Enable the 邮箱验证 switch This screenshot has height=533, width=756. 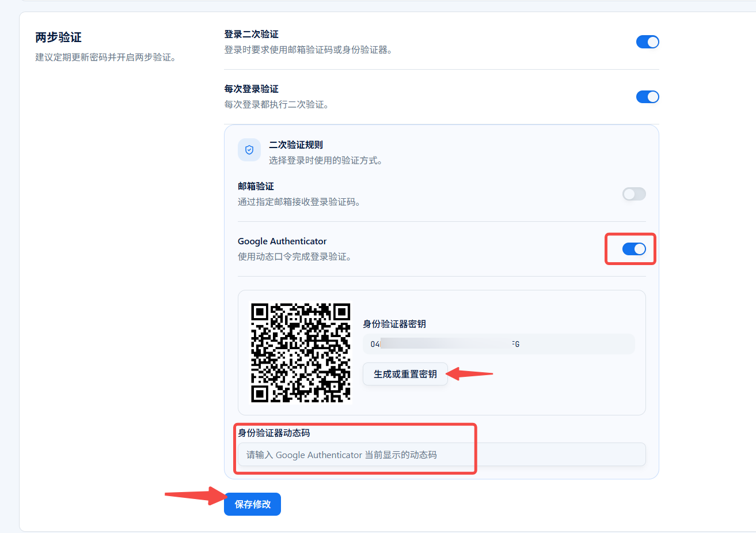click(x=634, y=194)
